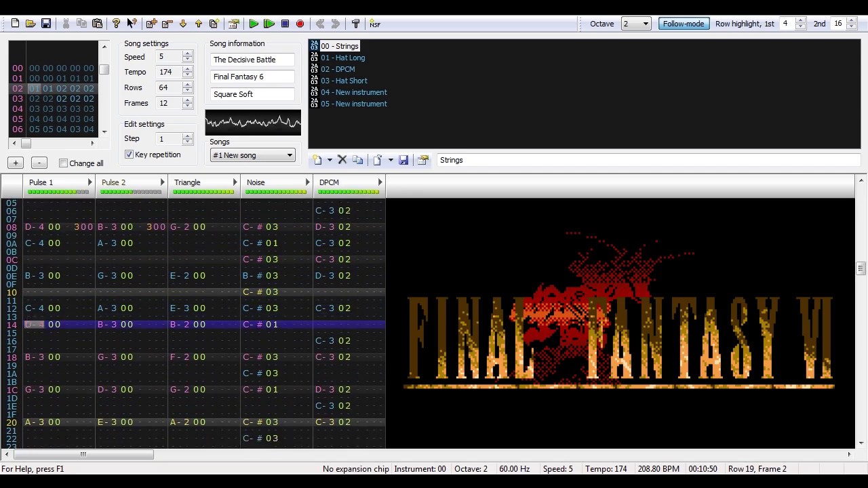Click the minus frame button
The width and height of the screenshot is (868, 488).
[39, 163]
